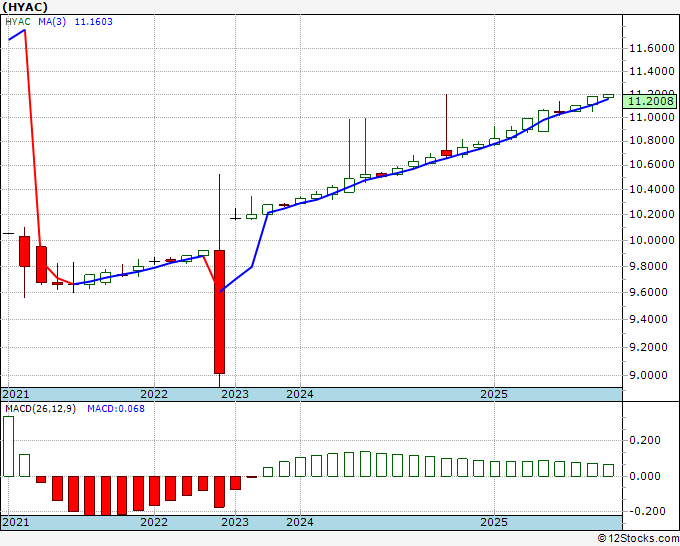The height and width of the screenshot is (546, 680).
Task: Click the 11.6000 price axis label
Action: pyautogui.click(x=652, y=48)
